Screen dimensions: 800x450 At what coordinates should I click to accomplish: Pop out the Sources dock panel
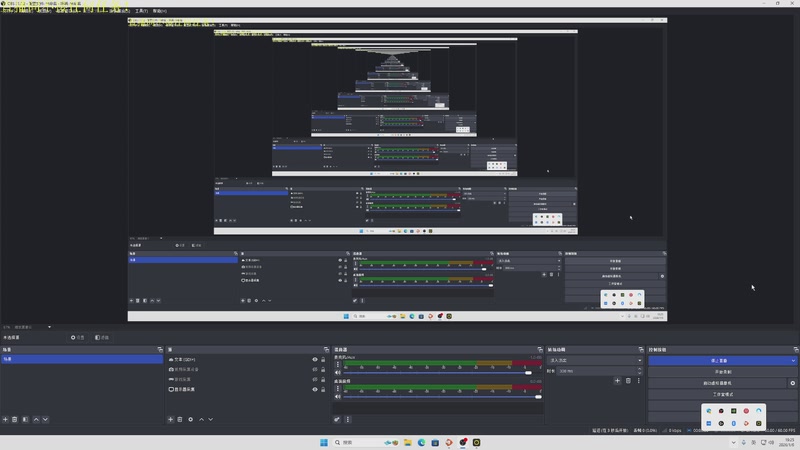click(326, 349)
